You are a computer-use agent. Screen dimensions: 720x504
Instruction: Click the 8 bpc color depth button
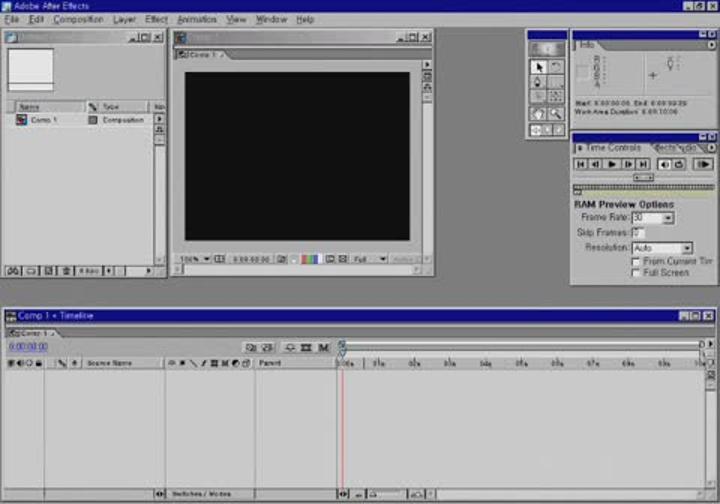tap(89, 271)
